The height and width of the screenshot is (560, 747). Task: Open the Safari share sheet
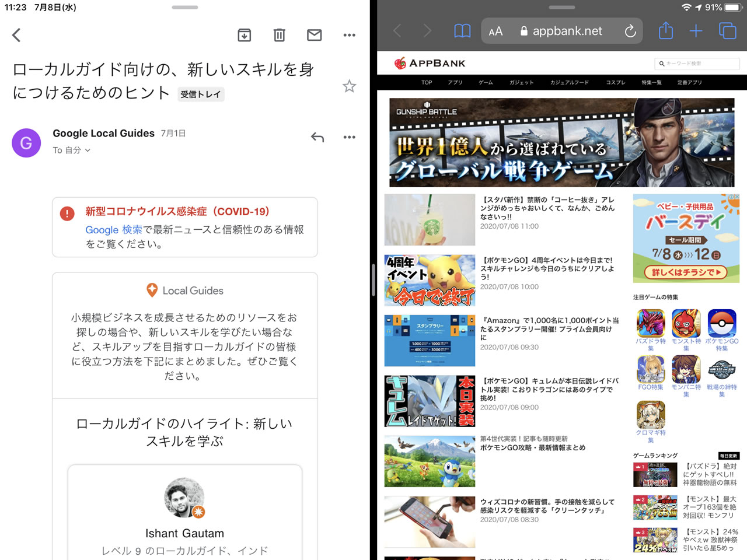(666, 30)
